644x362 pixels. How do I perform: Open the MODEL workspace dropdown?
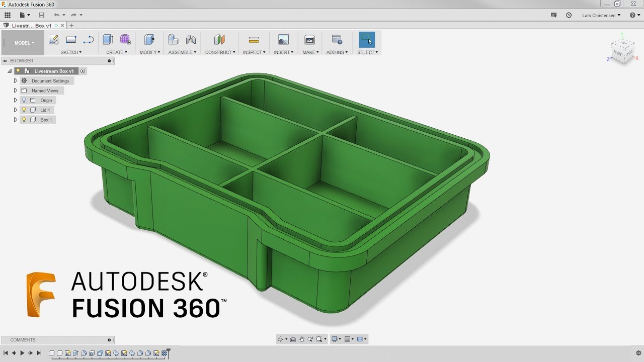(24, 43)
